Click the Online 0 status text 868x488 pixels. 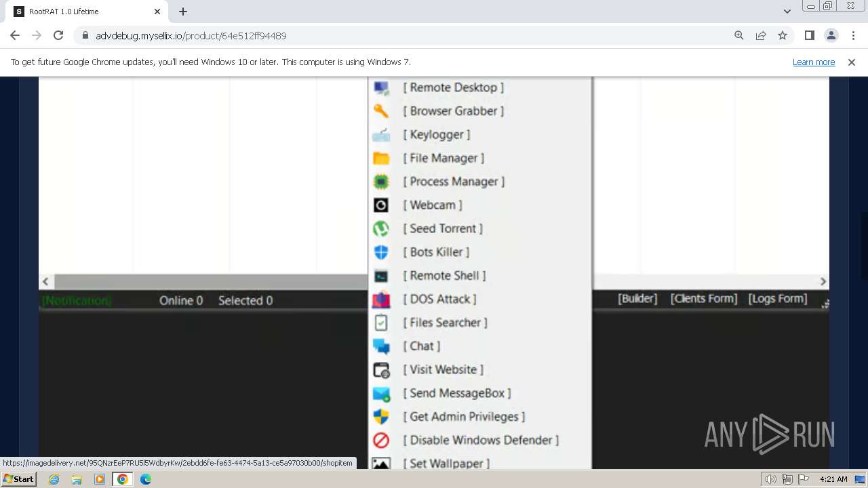[x=181, y=301]
